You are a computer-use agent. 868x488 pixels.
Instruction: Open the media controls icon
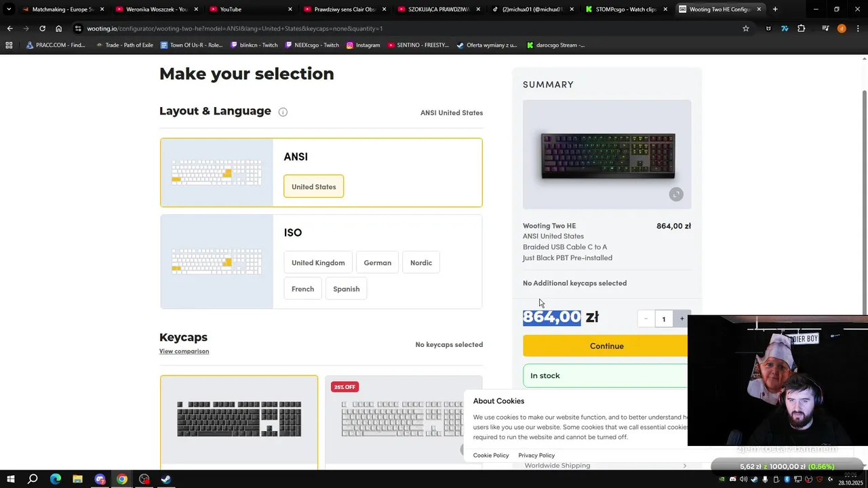tap(825, 28)
